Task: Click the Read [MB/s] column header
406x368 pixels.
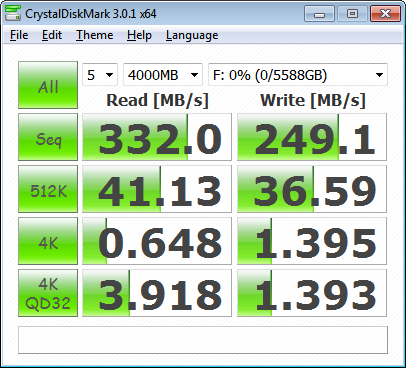Action: point(157,100)
